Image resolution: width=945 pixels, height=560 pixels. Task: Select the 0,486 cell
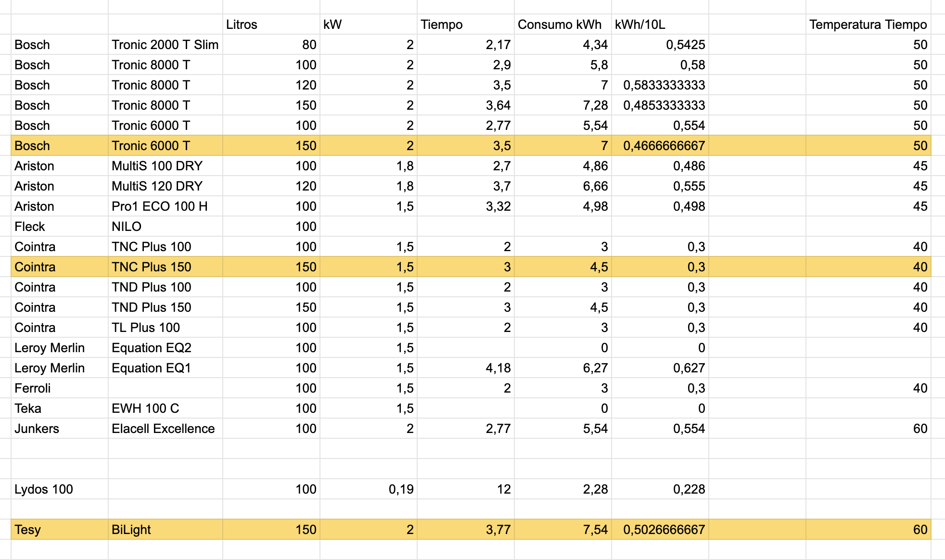tap(660, 166)
